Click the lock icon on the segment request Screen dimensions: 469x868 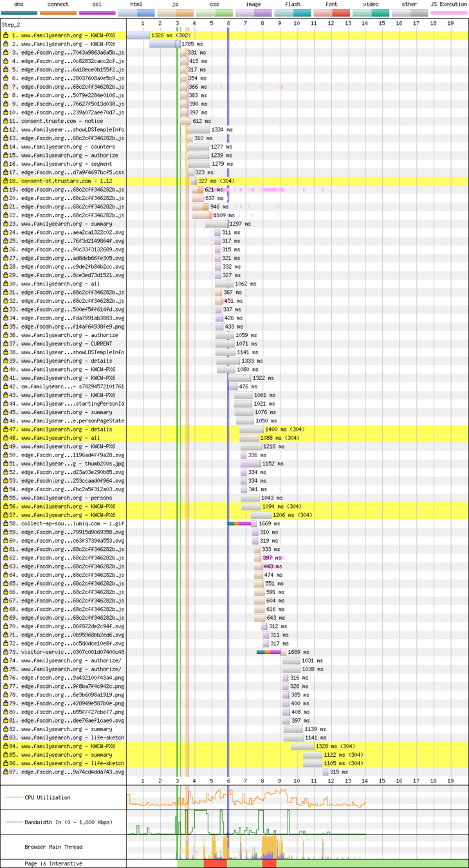(6, 164)
